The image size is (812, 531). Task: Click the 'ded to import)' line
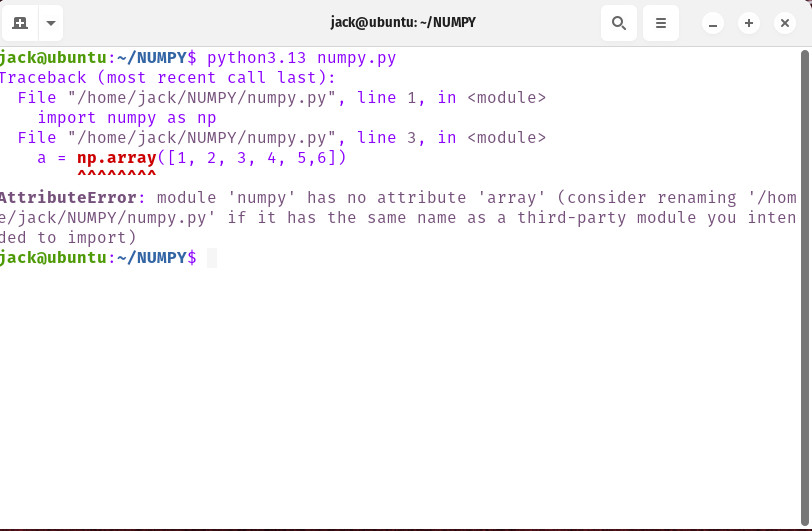(x=68, y=238)
